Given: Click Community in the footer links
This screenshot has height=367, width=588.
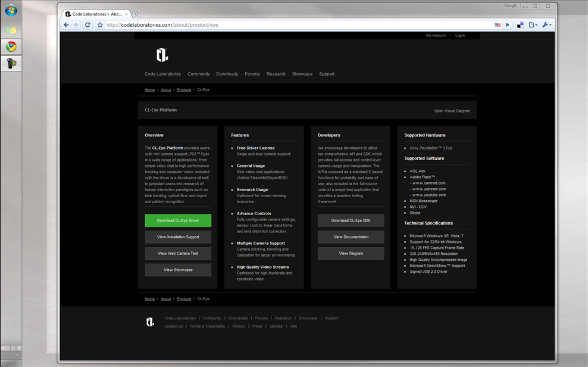Looking at the screenshot, I should coord(212,318).
